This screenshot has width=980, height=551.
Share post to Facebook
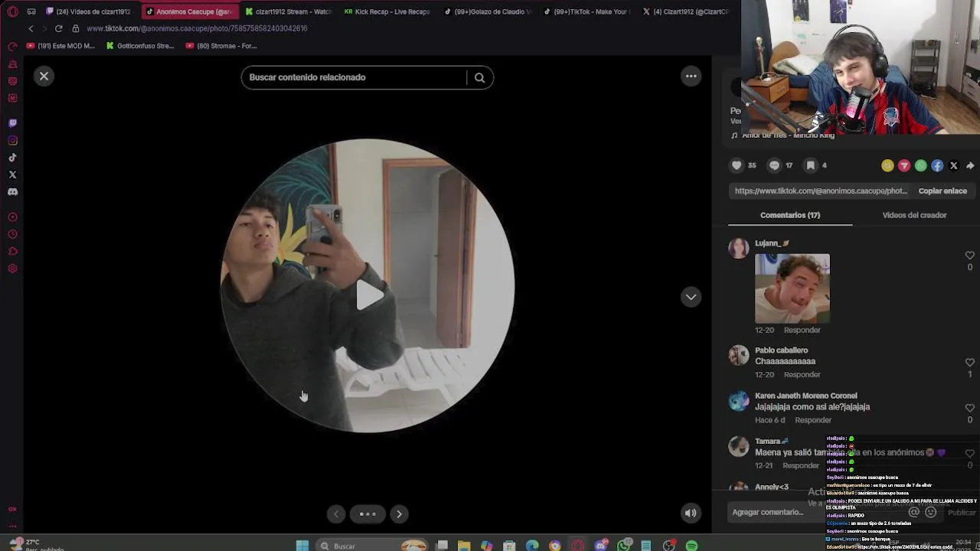tap(937, 165)
